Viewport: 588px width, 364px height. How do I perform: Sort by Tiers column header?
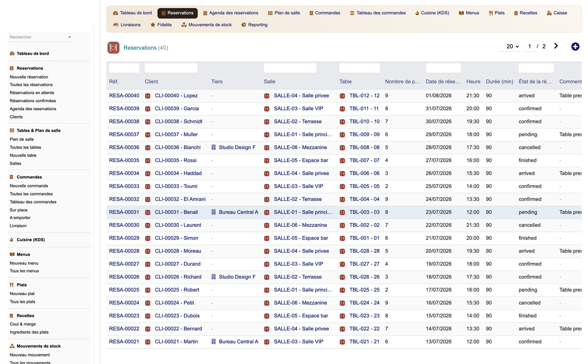tap(217, 82)
